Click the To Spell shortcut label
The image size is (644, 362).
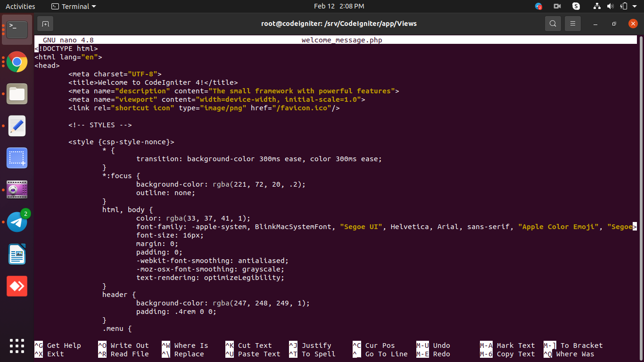click(x=319, y=354)
